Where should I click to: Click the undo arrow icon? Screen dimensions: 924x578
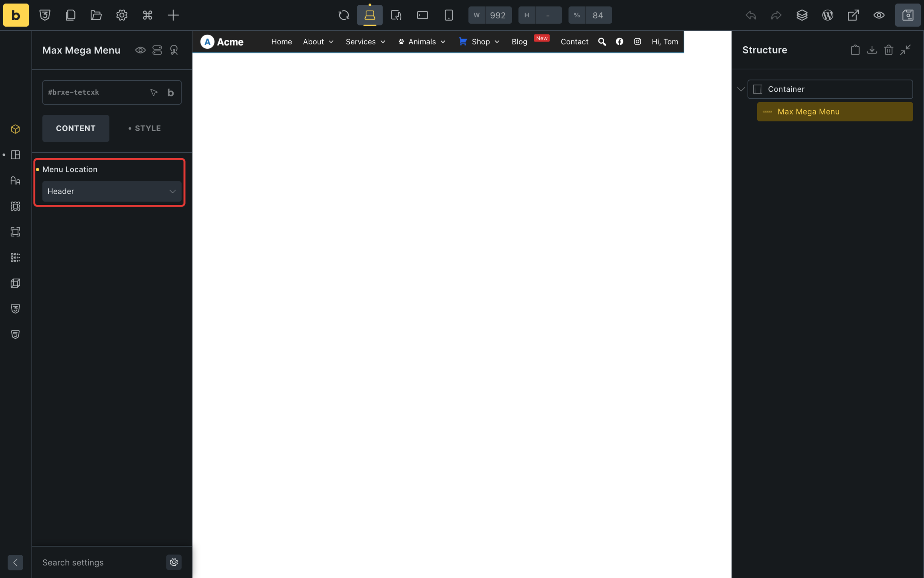751,15
